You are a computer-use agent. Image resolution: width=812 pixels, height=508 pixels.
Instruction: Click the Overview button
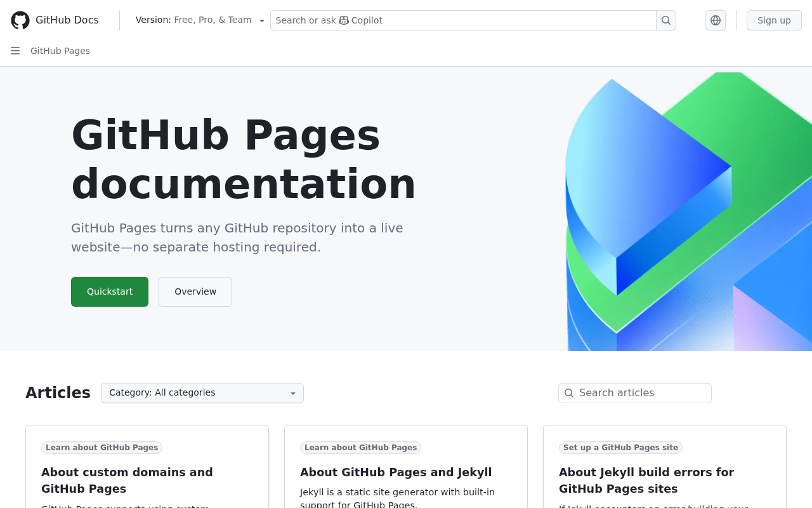click(195, 291)
